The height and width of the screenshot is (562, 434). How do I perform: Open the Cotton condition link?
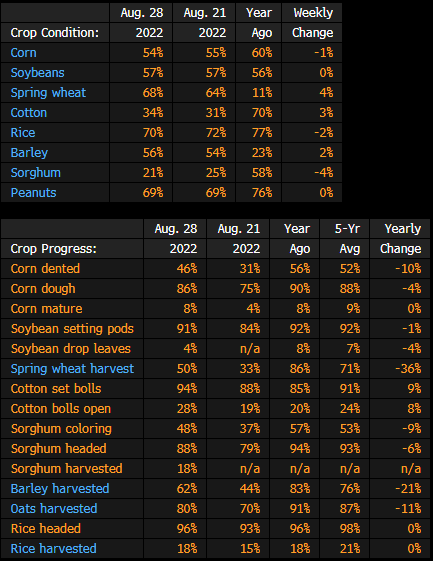click(29, 113)
